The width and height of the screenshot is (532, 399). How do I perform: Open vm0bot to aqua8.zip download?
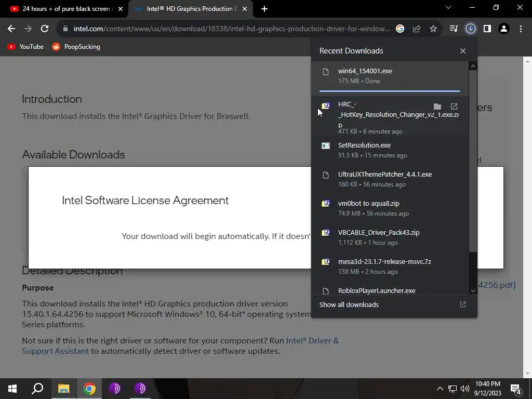click(390, 208)
